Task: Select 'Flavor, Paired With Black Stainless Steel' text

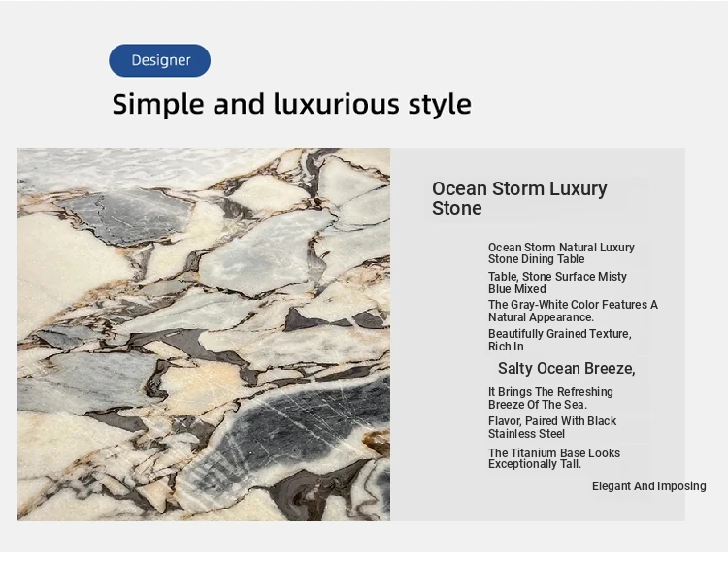Action: (552, 427)
